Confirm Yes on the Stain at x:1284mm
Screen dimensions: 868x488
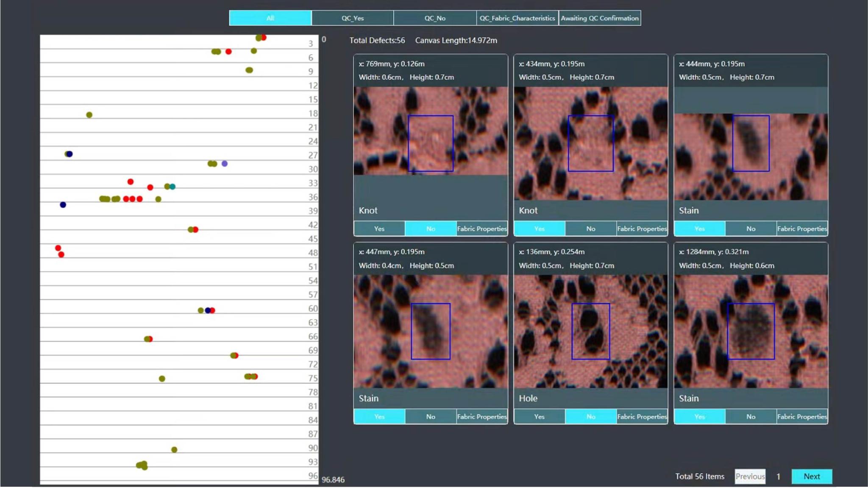tap(699, 416)
